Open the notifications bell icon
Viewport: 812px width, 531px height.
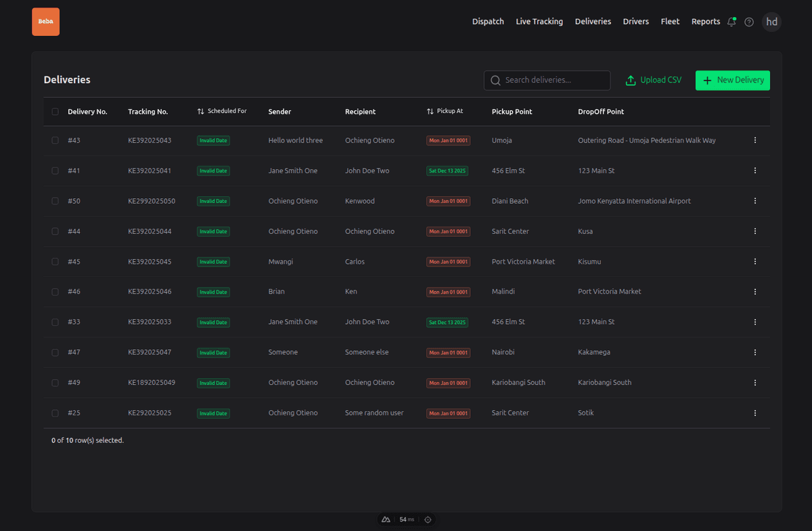[731, 22]
